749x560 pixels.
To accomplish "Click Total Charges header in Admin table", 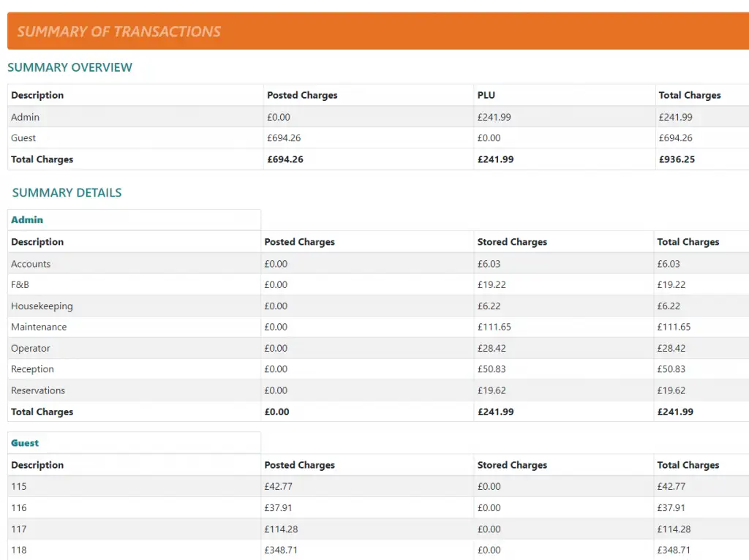I will pyautogui.click(x=688, y=242).
